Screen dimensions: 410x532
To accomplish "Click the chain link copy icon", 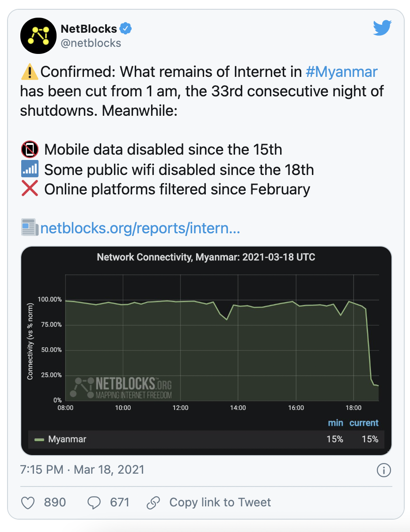I will click(x=153, y=502).
